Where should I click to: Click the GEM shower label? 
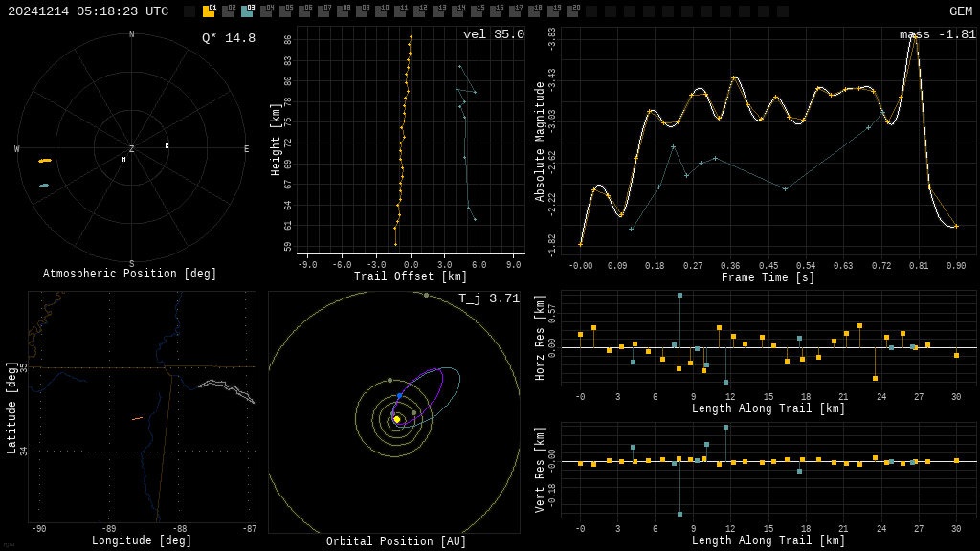coord(960,11)
